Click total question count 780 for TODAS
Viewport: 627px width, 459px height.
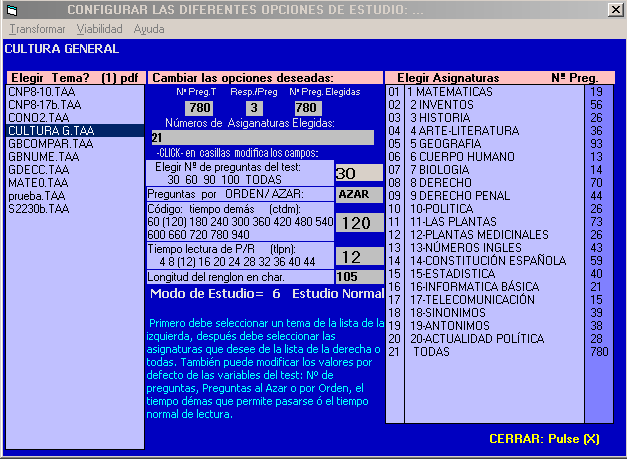click(x=599, y=351)
